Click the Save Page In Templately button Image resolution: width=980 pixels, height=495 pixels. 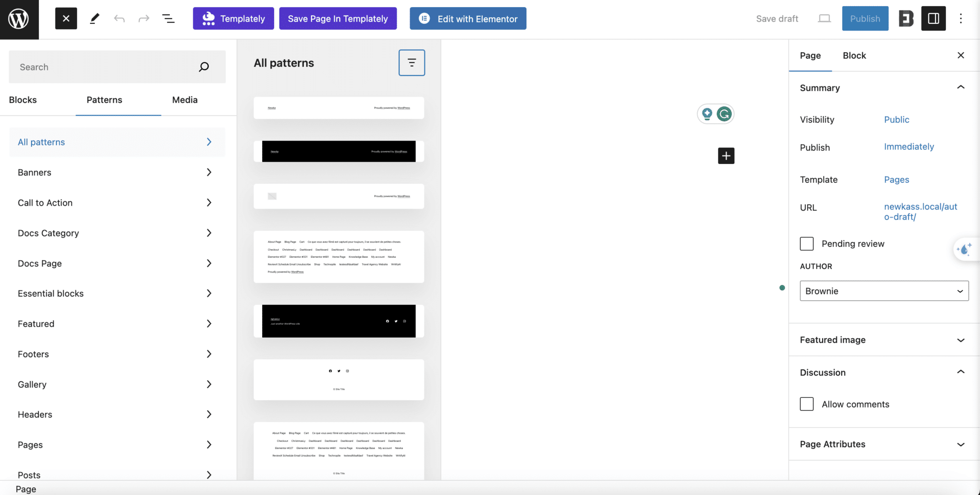coord(337,18)
